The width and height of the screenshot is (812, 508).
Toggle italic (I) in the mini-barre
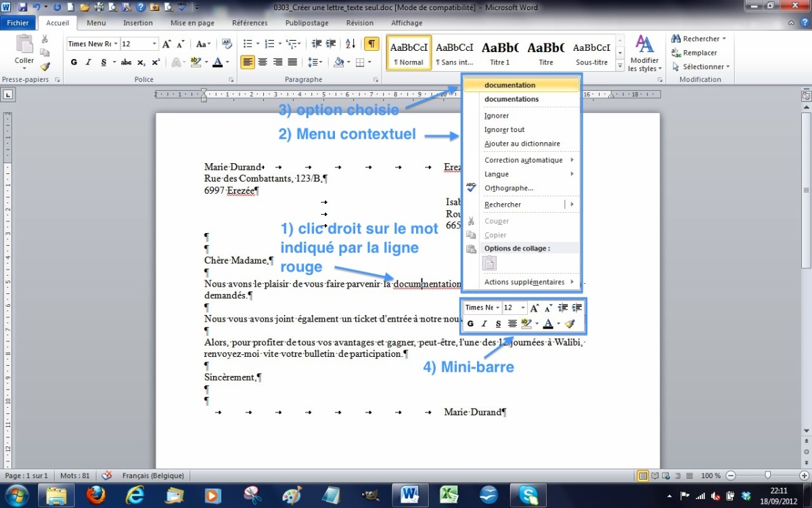pos(484,324)
